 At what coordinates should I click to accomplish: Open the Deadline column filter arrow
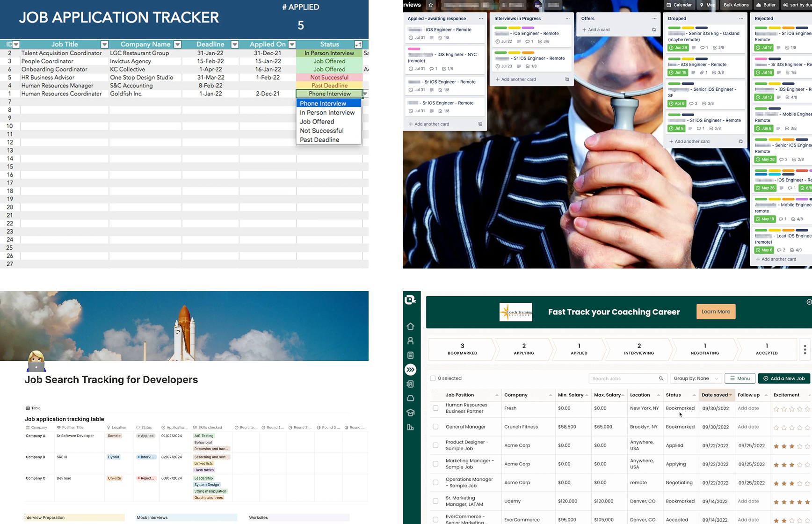coord(235,44)
